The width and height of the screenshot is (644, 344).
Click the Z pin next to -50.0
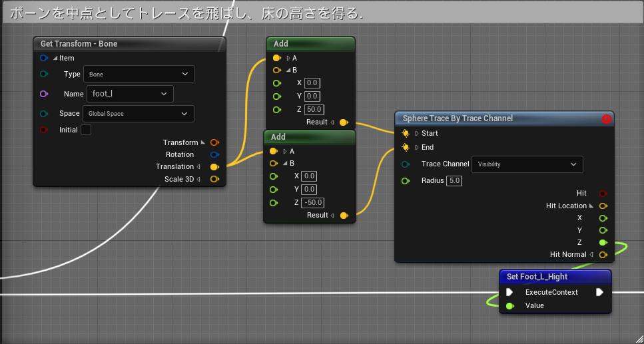click(x=274, y=203)
